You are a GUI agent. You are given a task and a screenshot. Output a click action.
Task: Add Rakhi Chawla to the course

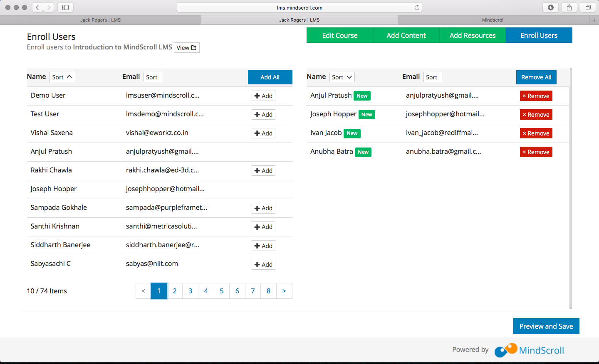tap(263, 171)
